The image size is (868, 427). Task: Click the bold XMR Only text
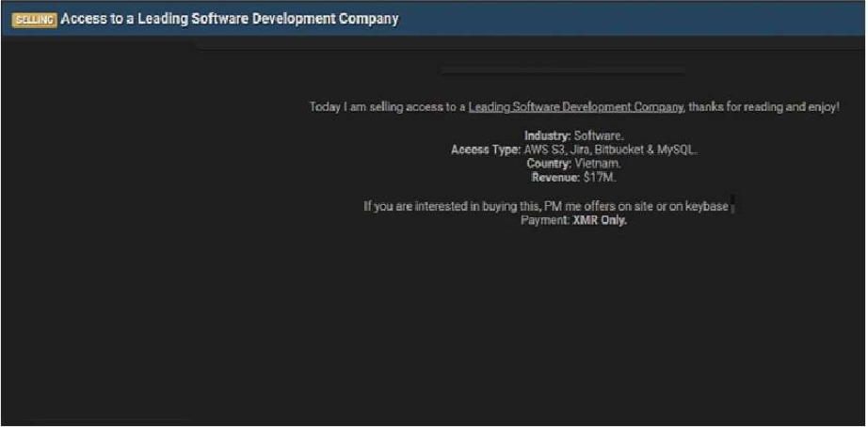(600, 221)
